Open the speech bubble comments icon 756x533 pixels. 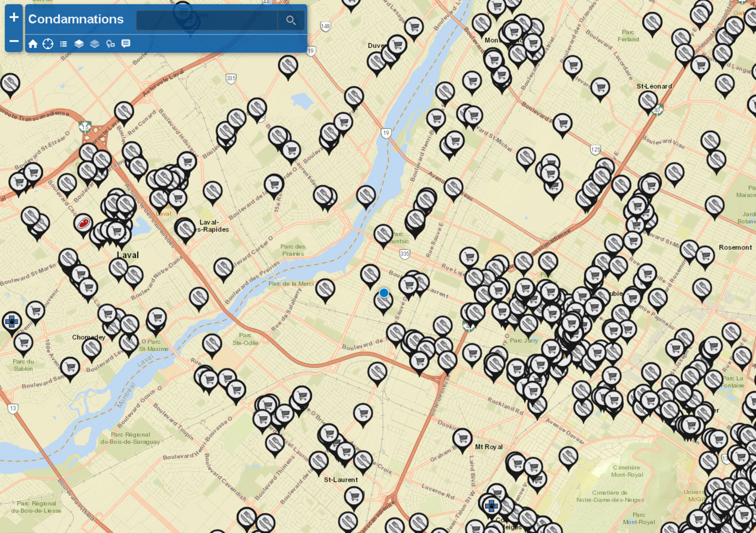[126, 43]
